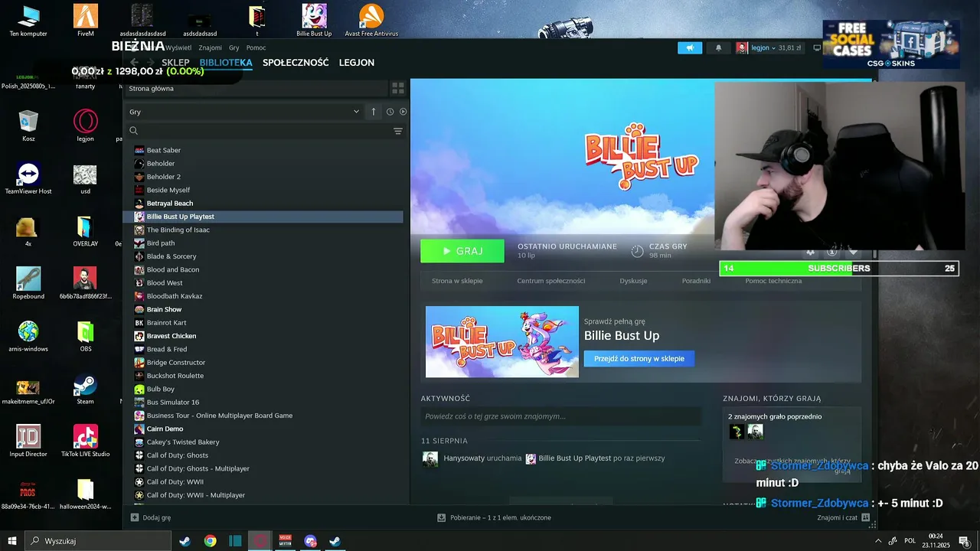This screenshot has height=551, width=980.
Task: Click the Bridge Constructor game icon
Action: click(139, 363)
